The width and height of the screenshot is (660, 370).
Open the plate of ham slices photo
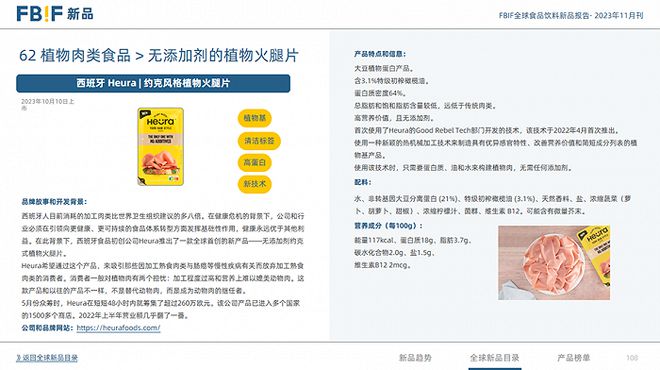(x=554, y=263)
